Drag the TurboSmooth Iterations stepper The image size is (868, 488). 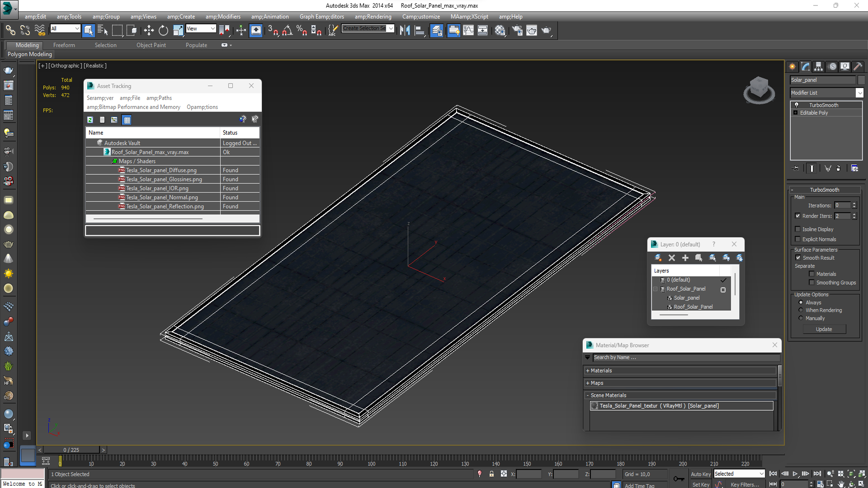click(x=854, y=205)
